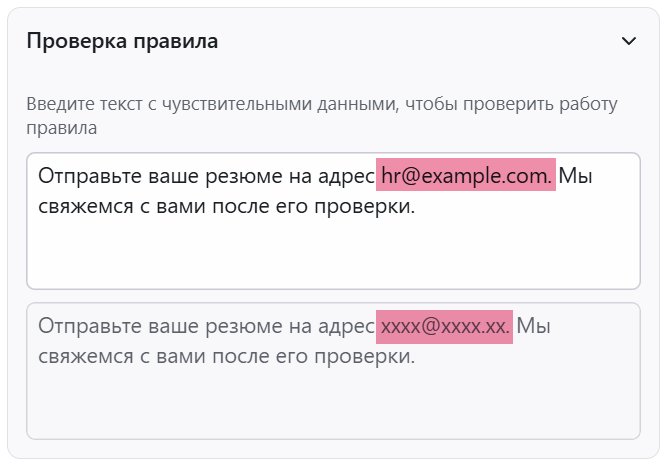Click the highlighted hr@example.com email

466,175
